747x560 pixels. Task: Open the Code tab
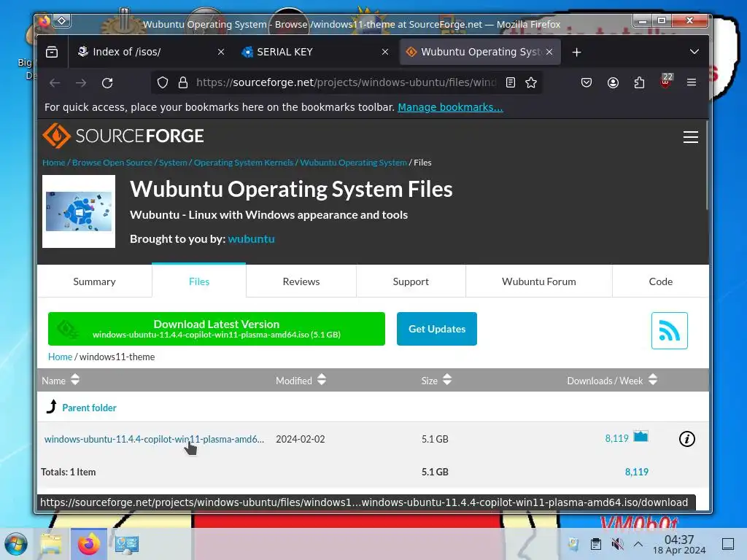660,281
